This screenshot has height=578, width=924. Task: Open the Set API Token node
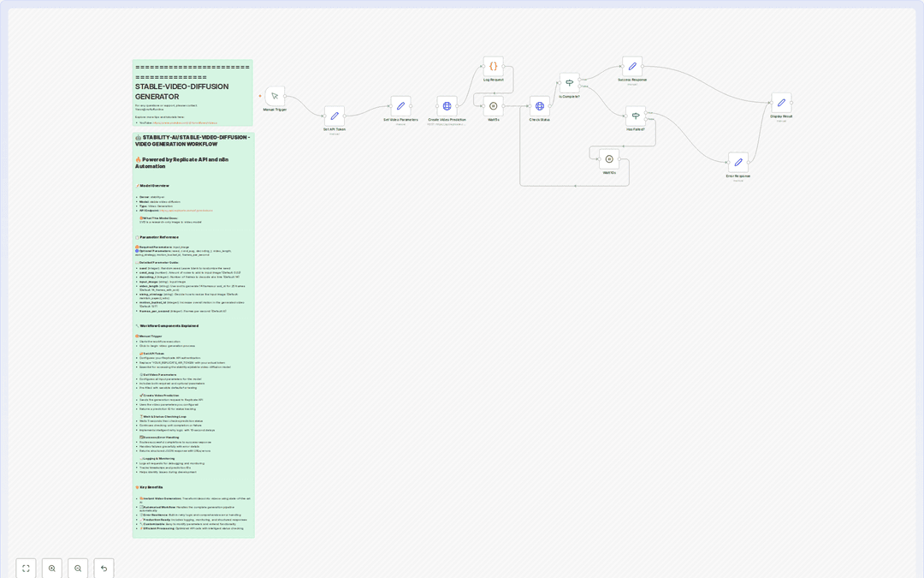334,116
